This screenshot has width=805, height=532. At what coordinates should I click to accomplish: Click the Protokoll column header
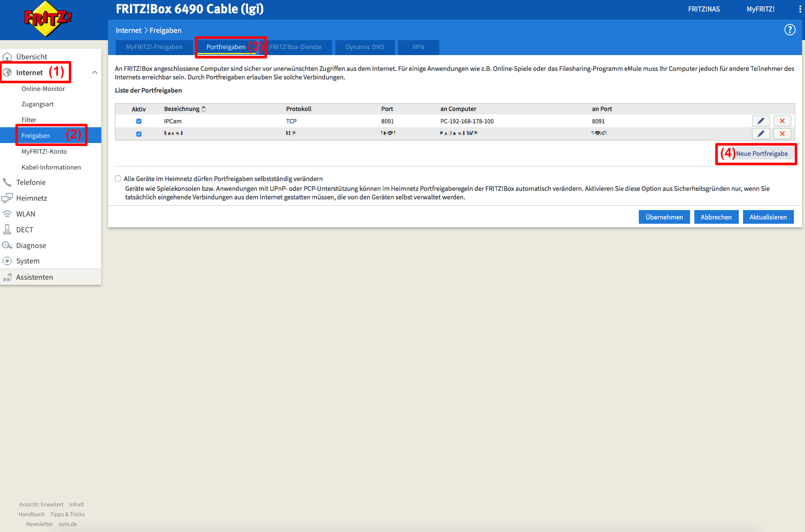point(299,109)
